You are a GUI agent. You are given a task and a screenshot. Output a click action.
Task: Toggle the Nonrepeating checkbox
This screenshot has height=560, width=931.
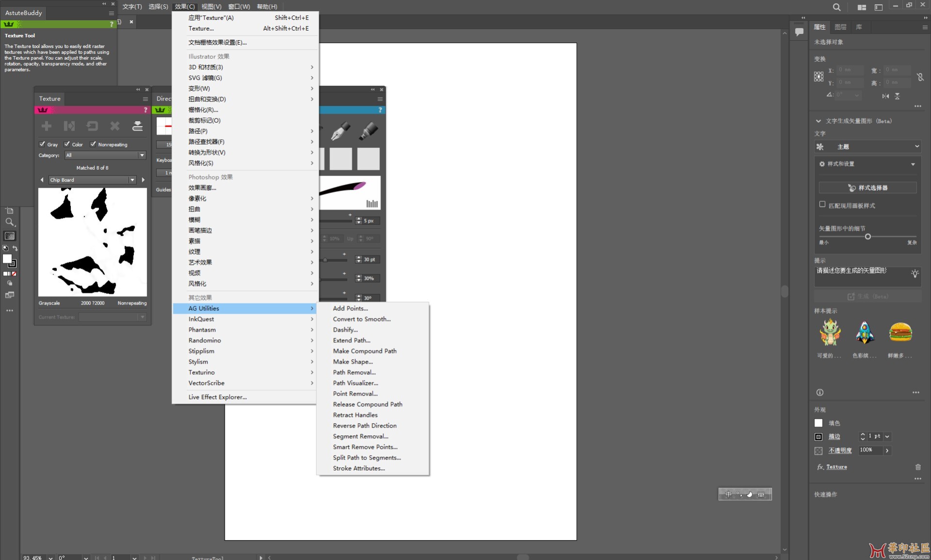click(x=93, y=144)
